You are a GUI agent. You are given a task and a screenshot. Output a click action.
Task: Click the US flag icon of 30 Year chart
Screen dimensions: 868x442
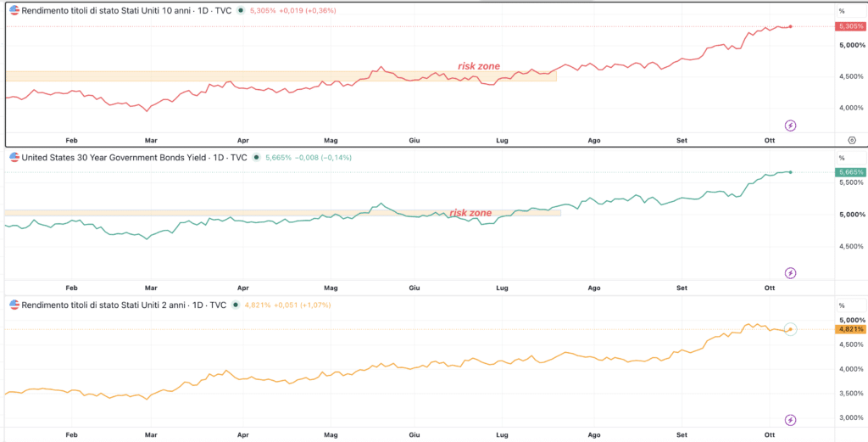click(x=14, y=157)
